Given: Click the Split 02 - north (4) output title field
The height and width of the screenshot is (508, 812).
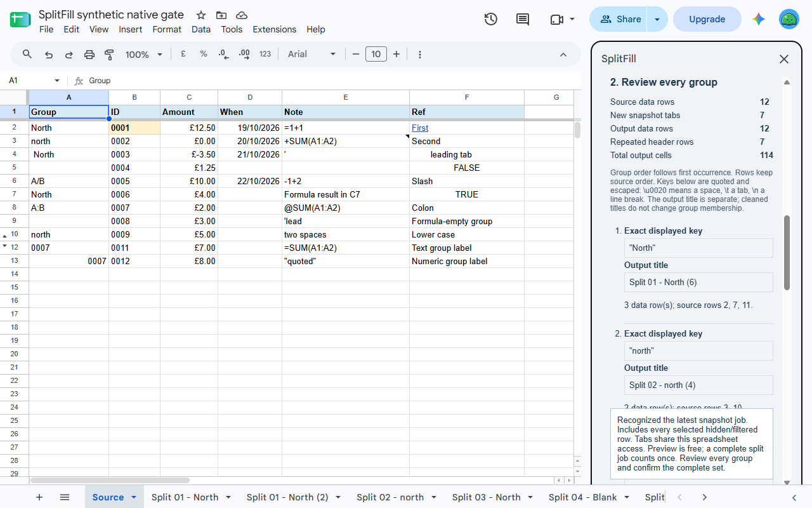Looking at the screenshot, I should (698, 385).
